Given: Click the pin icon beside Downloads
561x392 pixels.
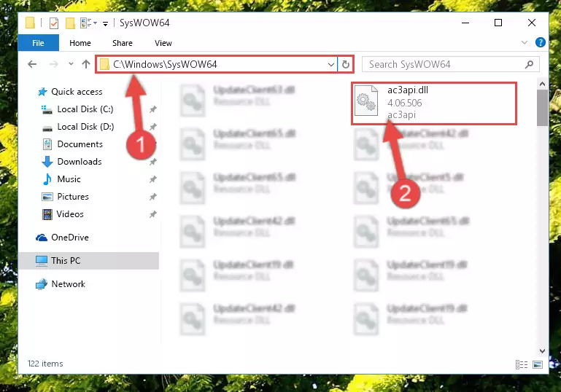Looking at the screenshot, I should [x=153, y=162].
